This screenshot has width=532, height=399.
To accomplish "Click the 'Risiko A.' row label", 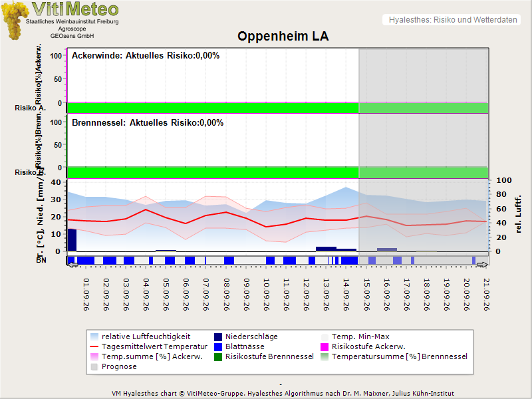I will click(30, 108).
